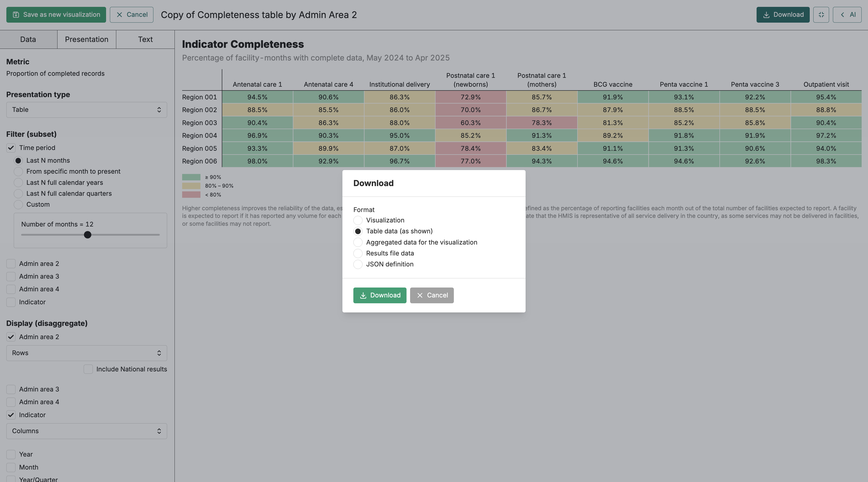
Task: Select the Last N months radio button
Action: (x=18, y=161)
